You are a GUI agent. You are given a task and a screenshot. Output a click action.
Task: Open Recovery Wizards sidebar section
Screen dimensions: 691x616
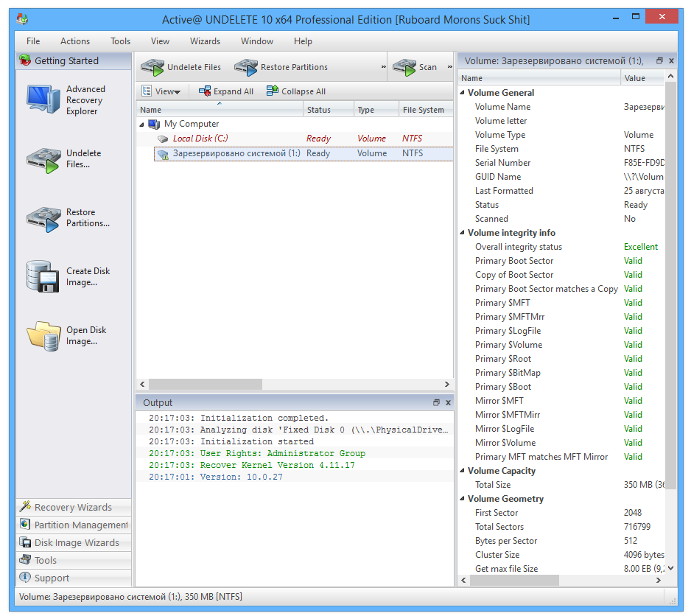coord(74,507)
